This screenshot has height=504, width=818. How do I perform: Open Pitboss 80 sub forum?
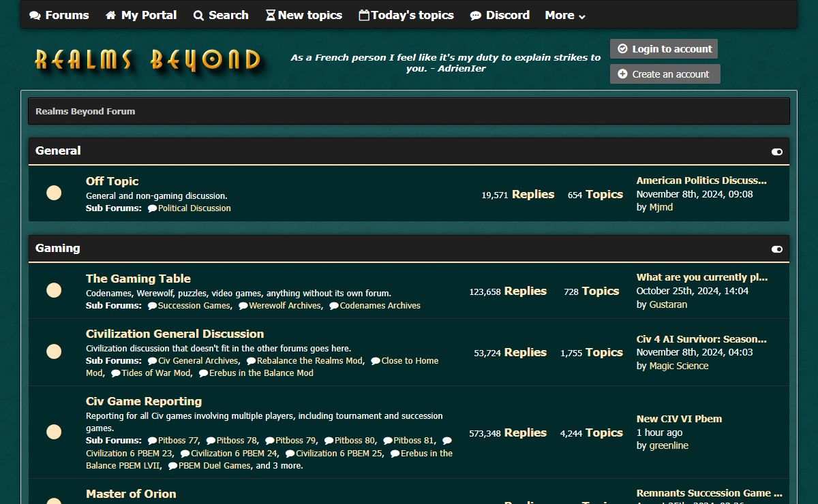[354, 441]
